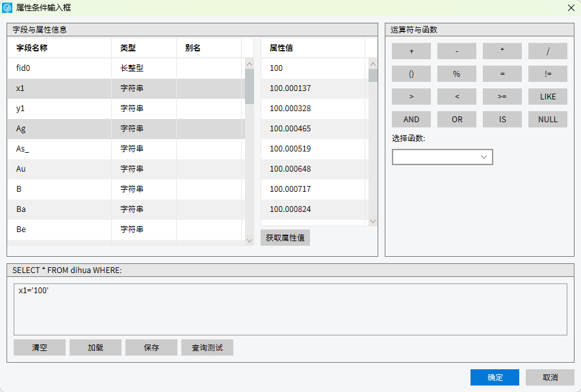Select the Ag field row
This screenshot has height=392, width=581.
pos(58,129)
